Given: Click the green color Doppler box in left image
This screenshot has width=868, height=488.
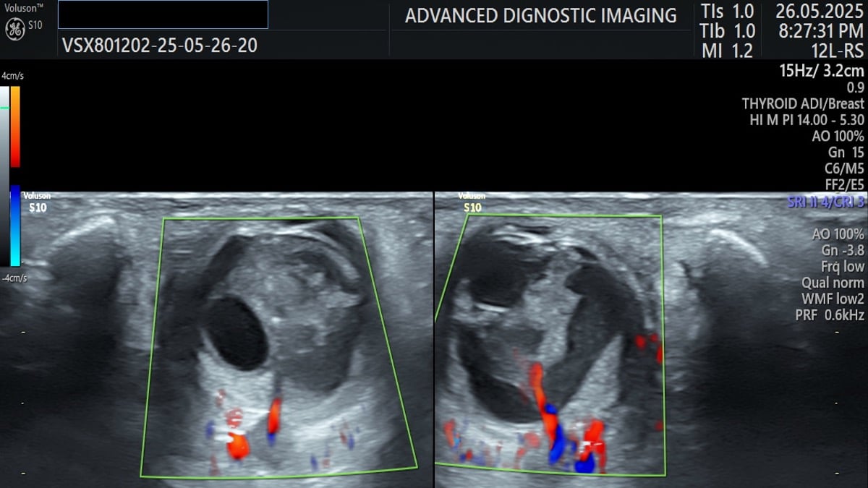Looking at the screenshot, I should [x=279, y=347].
